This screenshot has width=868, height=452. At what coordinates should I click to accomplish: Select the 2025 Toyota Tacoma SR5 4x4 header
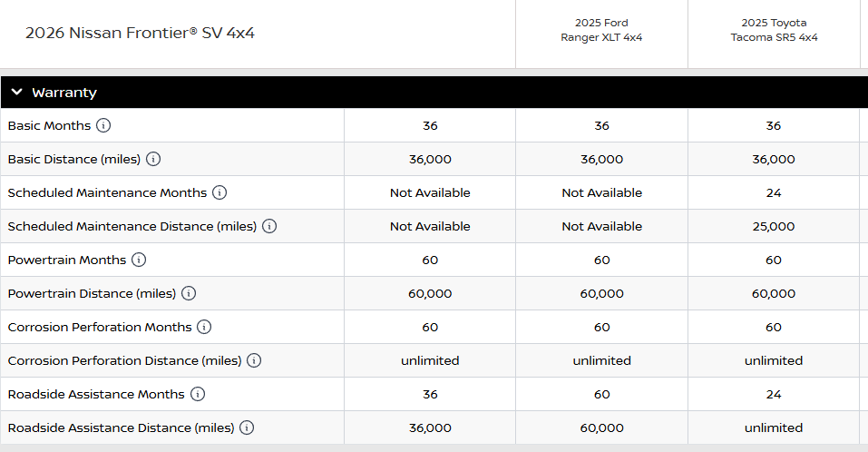pos(774,30)
